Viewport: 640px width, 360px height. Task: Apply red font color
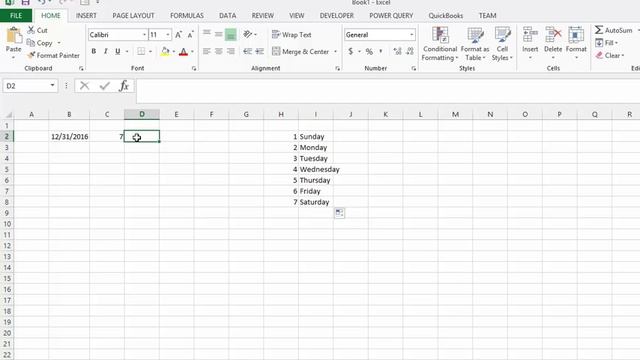183,51
